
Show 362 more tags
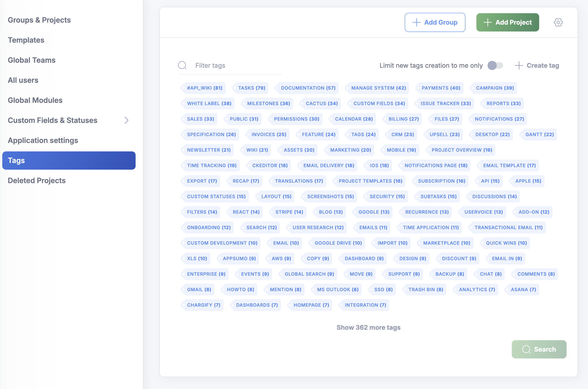pos(368,327)
